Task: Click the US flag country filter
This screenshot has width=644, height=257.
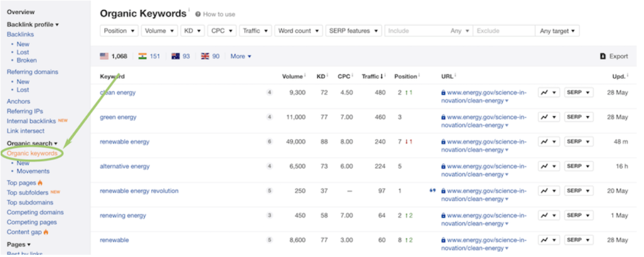Action: 104,56
